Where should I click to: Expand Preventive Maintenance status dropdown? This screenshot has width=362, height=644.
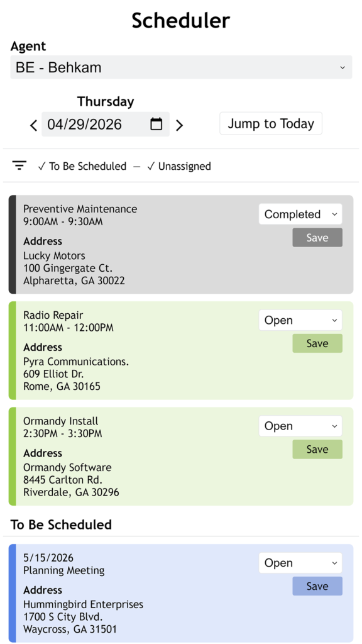(x=300, y=214)
